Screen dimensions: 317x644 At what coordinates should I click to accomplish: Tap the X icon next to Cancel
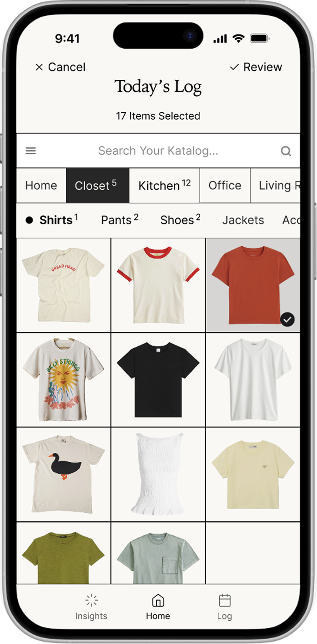[x=39, y=67]
